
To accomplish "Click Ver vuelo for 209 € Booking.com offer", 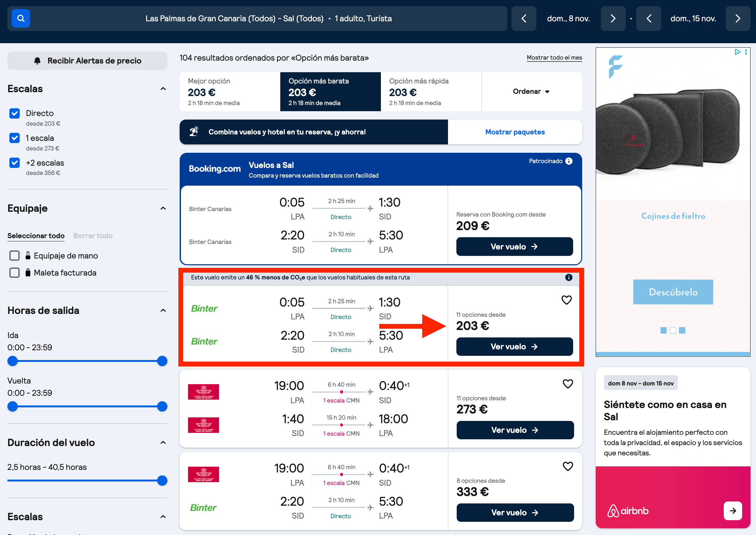I will (x=514, y=247).
